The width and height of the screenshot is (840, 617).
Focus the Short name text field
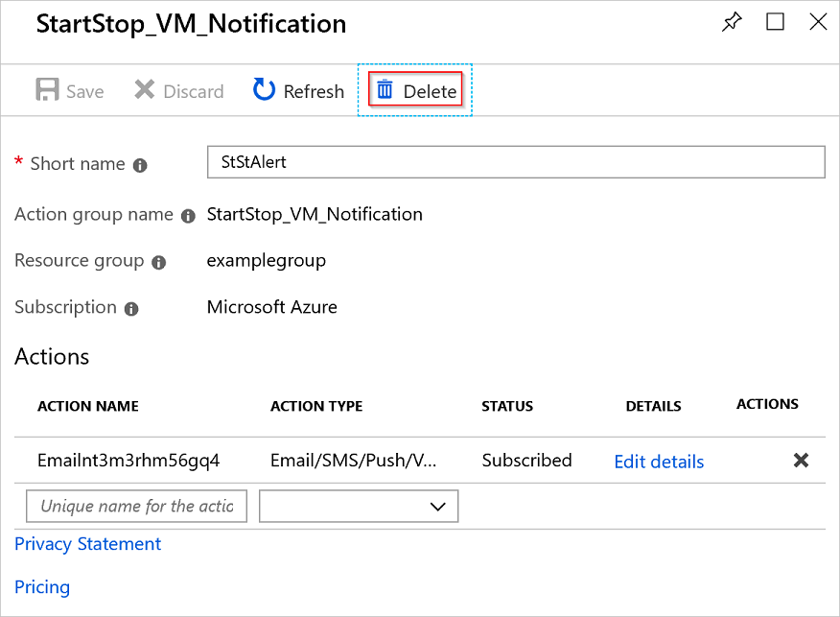516,162
